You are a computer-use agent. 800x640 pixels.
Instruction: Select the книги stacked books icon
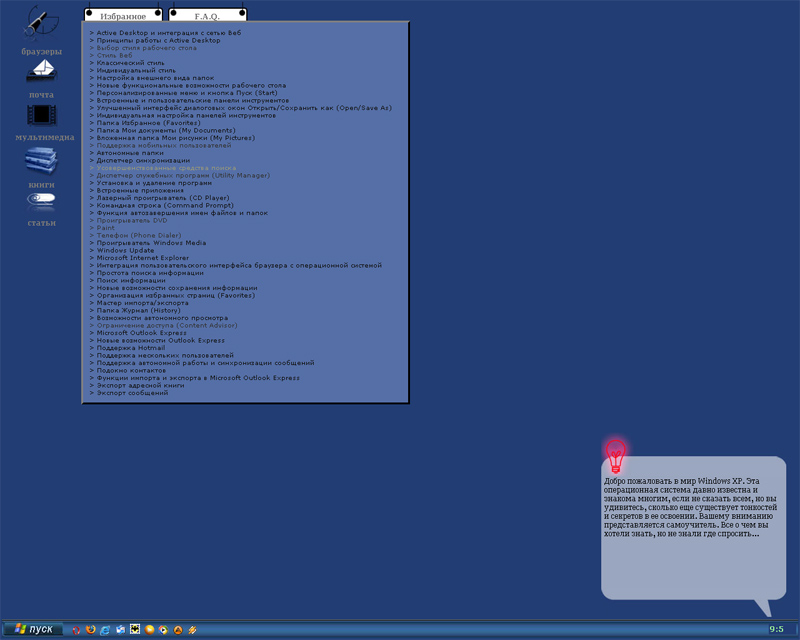click(41, 159)
